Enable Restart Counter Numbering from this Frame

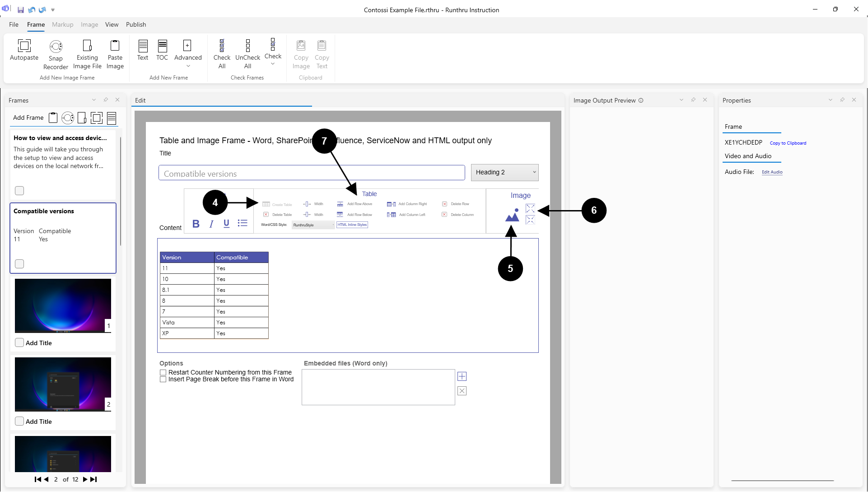tap(163, 373)
